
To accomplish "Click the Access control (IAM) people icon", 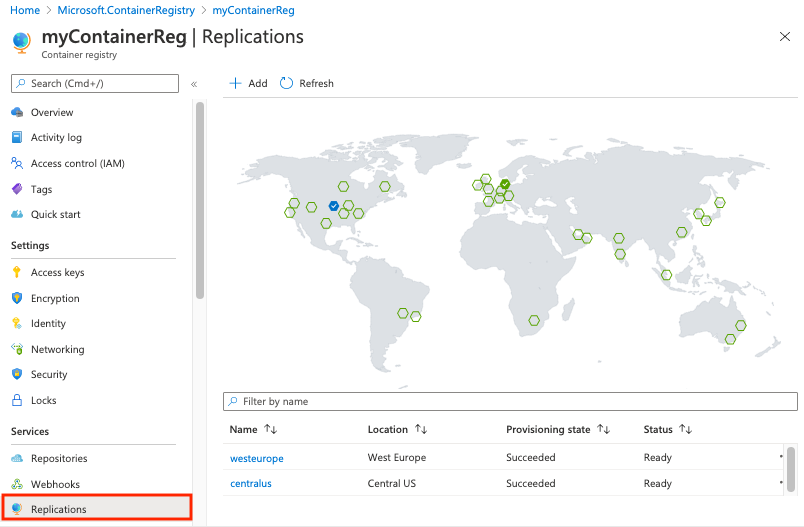I will tap(17, 163).
